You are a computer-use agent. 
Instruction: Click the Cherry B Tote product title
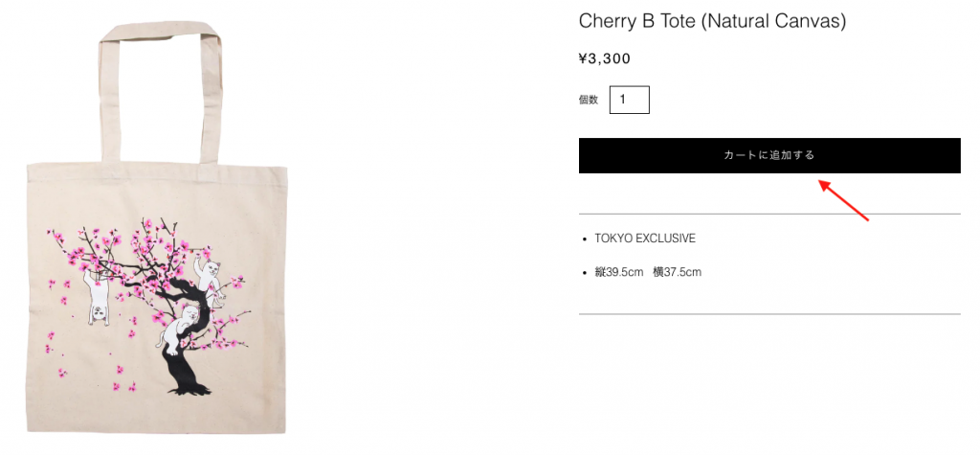712,20
